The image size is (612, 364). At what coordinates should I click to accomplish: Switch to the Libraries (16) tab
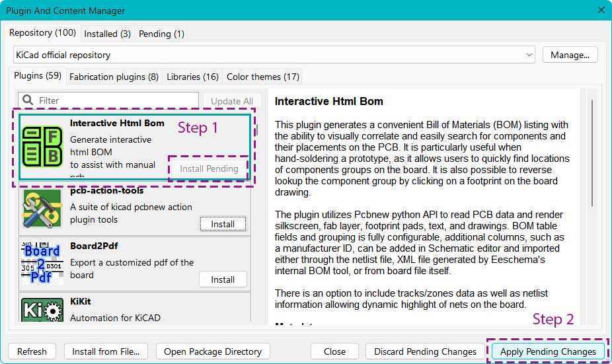point(192,77)
